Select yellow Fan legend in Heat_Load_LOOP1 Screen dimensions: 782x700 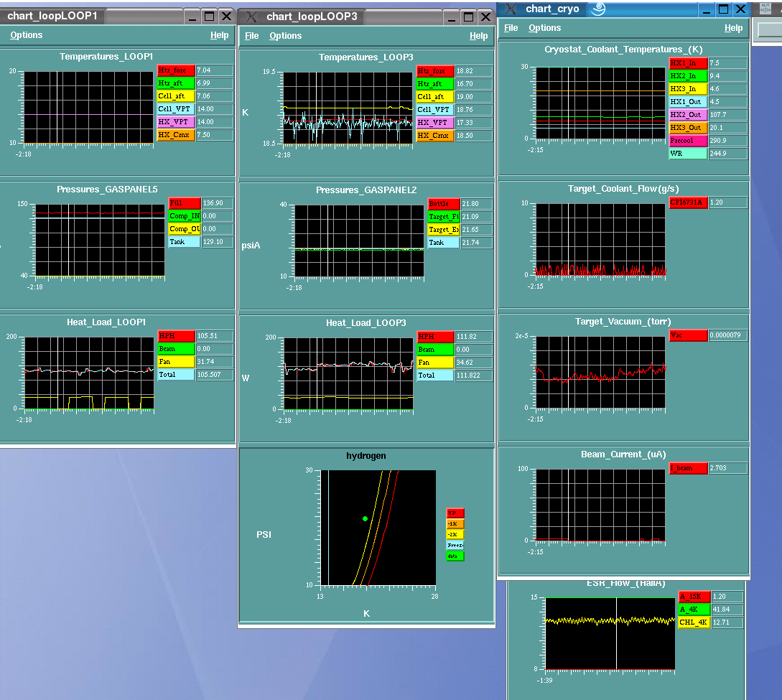pos(176,362)
